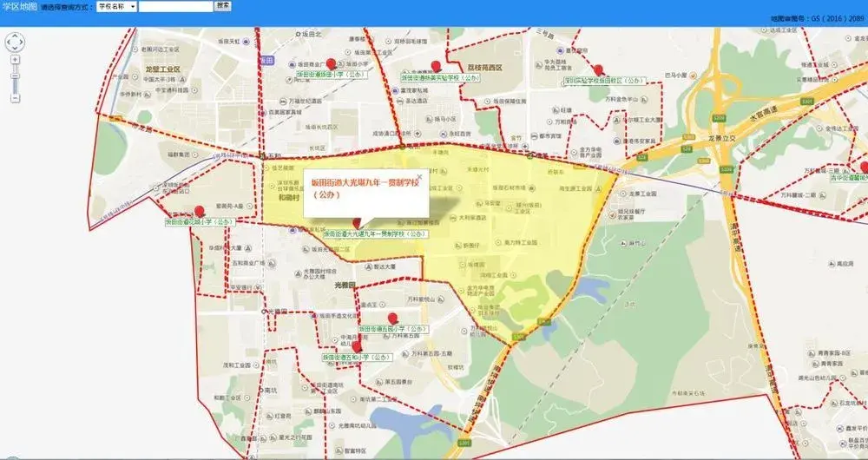Click the 华为荔枝苑员工宿舍 label
868x460 pixels.
pos(558,65)
